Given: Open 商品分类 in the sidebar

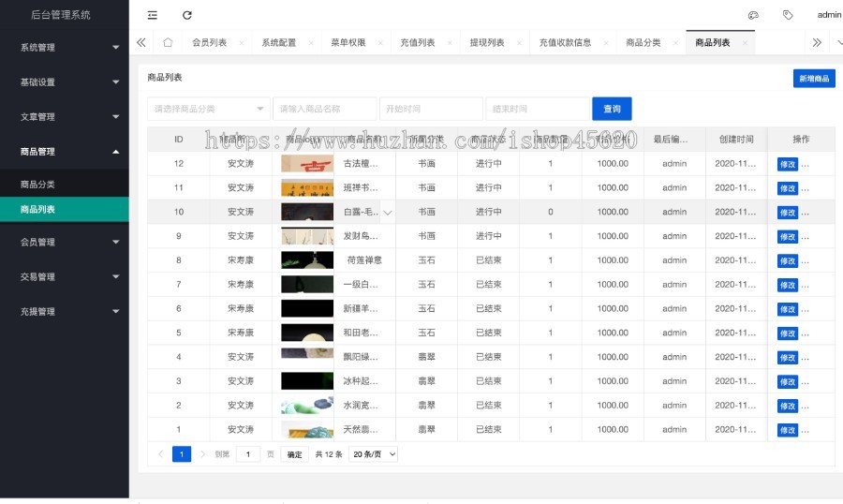Looking at the screenshot, I should [x=65, y=184].
